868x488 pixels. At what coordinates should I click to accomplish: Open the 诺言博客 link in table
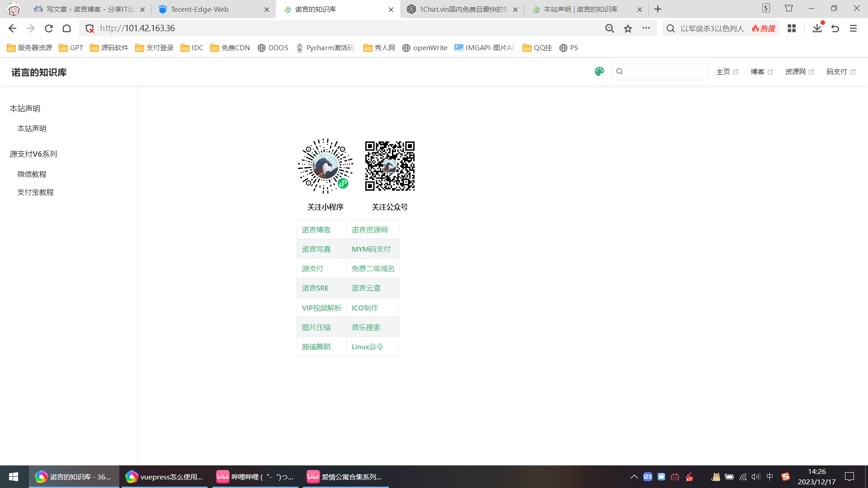point(316,230)
